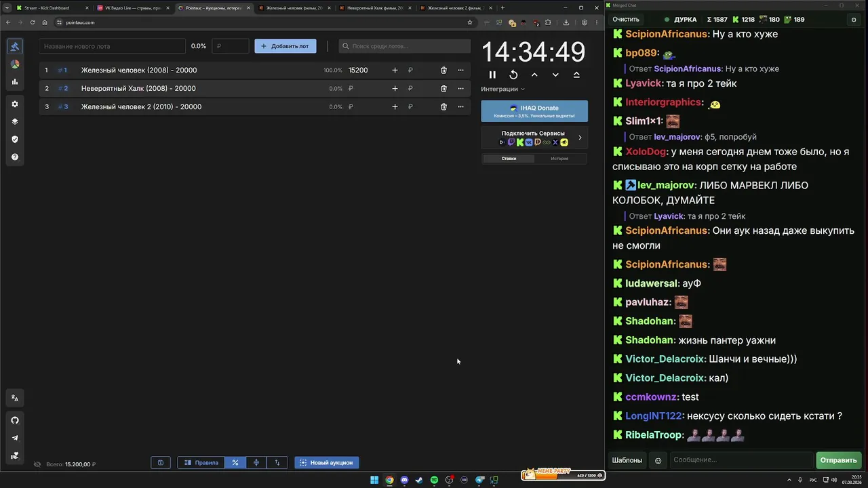Click the Добавить лот button
The image size is (868, 488).
285,46
